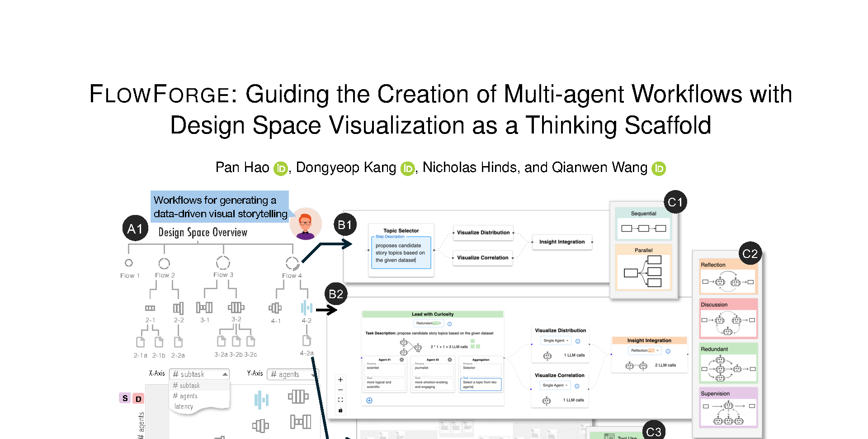Choose latency from the X-Axis menu
868x439 pixels.
point(184,406)
